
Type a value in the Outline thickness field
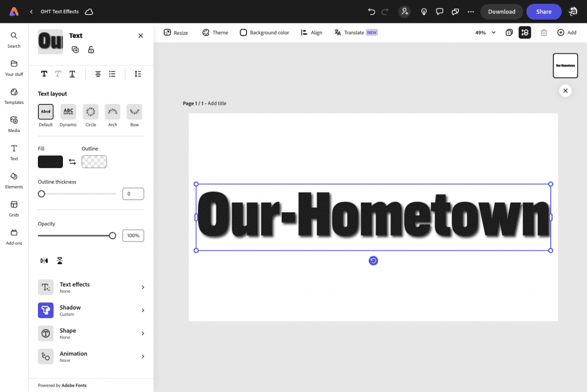[133, 193]
